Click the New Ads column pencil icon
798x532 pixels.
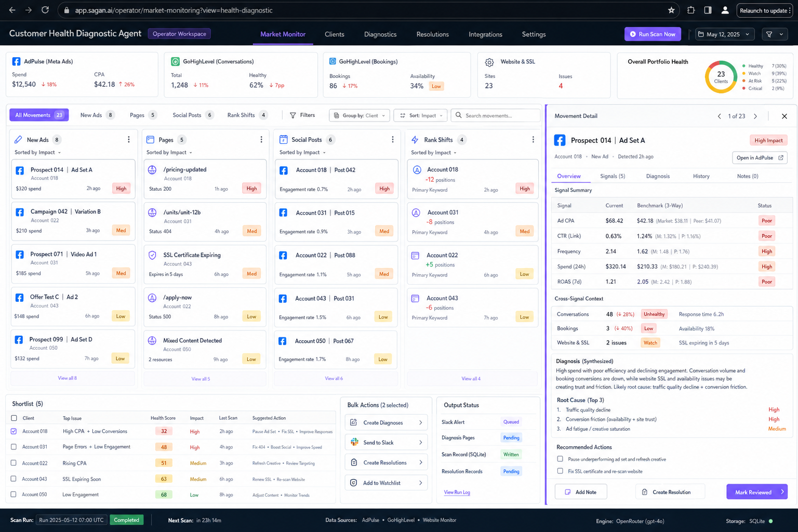[18, 139]
